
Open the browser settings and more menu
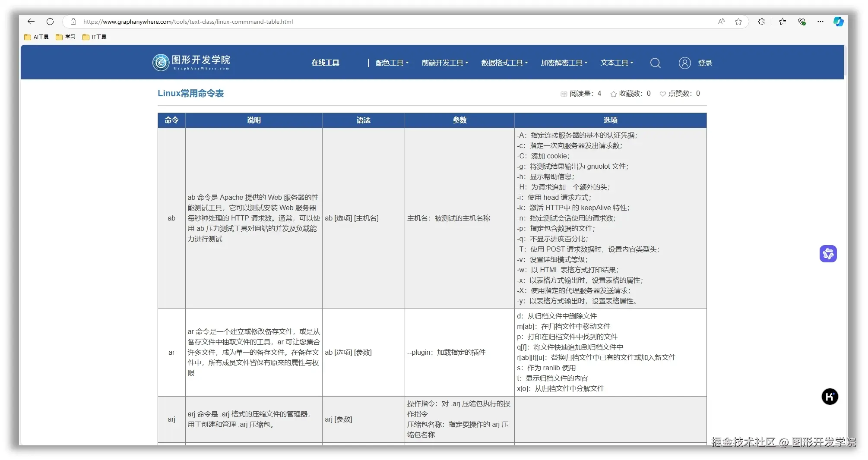(820, 22)
